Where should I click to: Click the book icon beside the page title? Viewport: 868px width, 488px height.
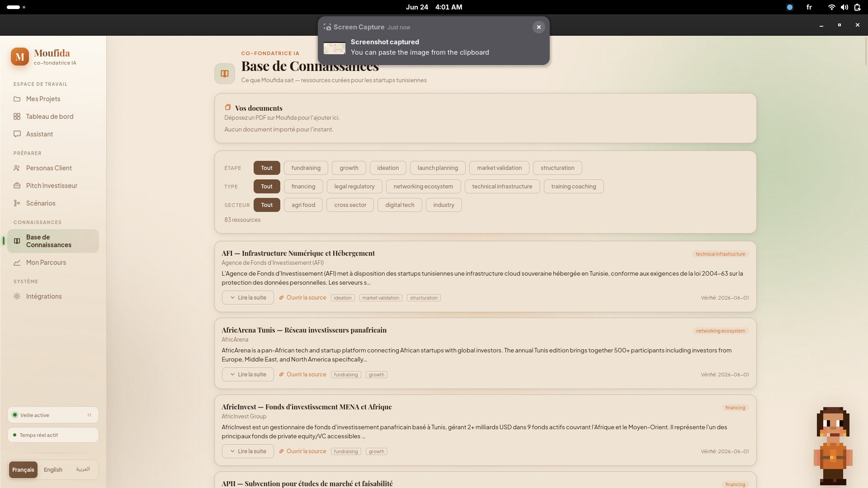pos(225,74)
